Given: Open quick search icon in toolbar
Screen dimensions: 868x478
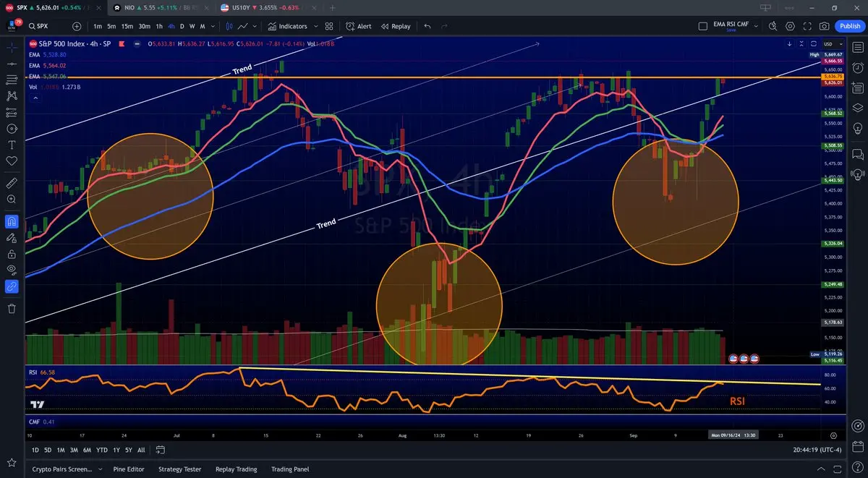Looking at the screenshot, I should 773,26.
